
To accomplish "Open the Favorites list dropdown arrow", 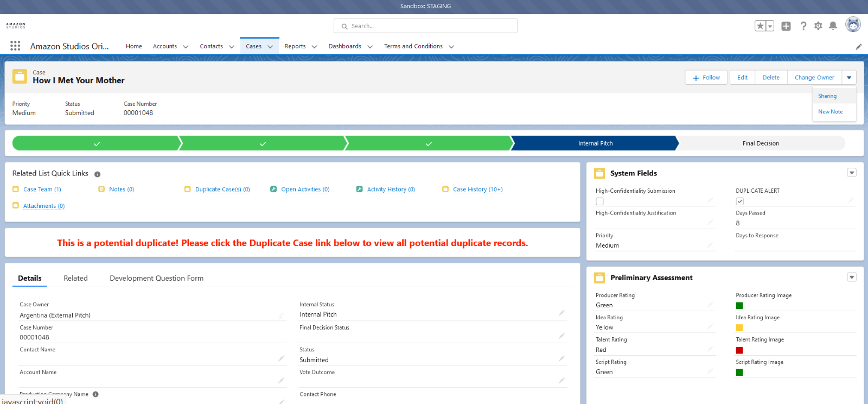I will click(770, 26).
